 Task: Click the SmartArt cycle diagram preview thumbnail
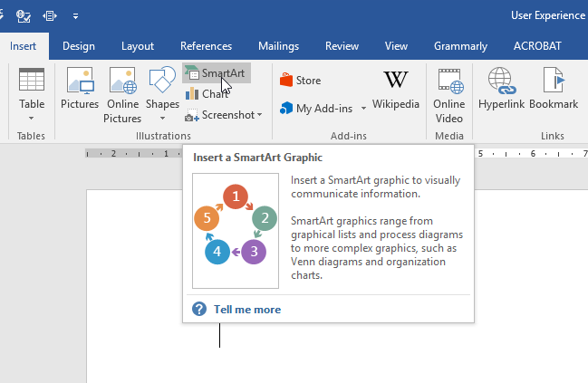tap(236, 231)
